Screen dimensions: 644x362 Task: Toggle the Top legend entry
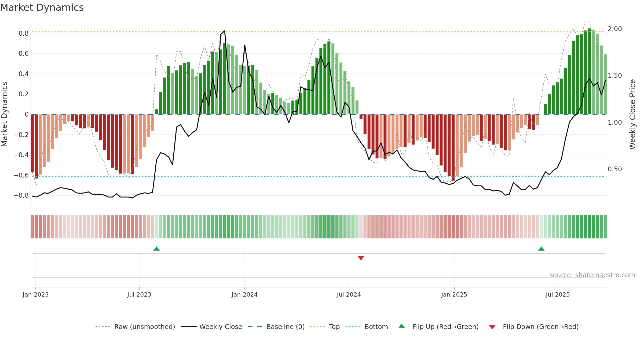click(x=325, y=327)
